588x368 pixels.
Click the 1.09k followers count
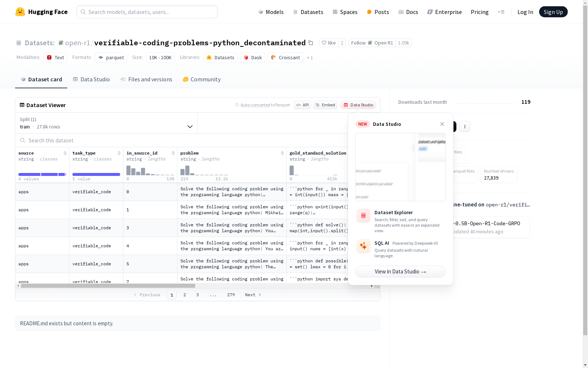point(404,43)
